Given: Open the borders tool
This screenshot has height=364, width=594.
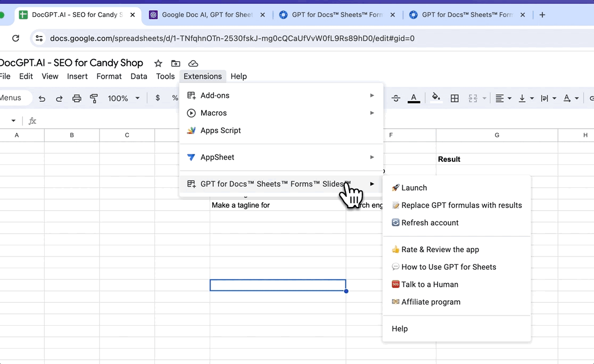Looking at the screenshot, I should 455,98.
